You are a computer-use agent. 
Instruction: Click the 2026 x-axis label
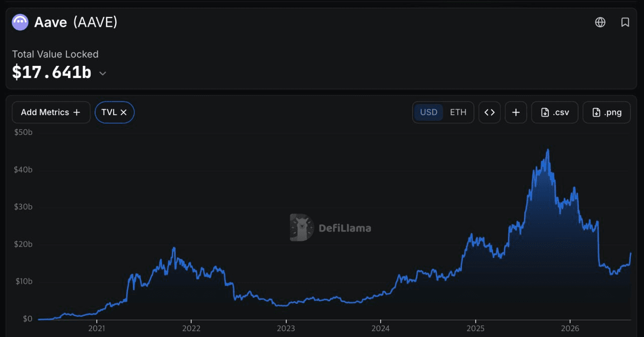pos(570,328)
